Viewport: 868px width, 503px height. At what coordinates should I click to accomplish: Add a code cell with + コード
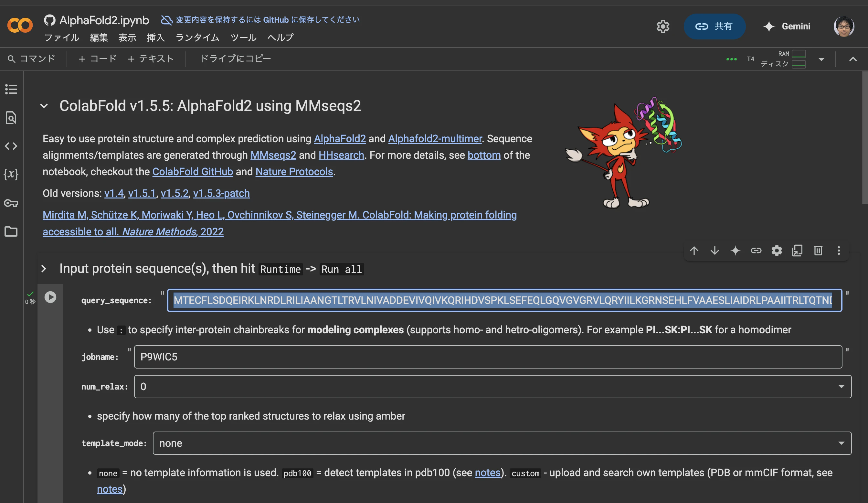coord(98,59)
